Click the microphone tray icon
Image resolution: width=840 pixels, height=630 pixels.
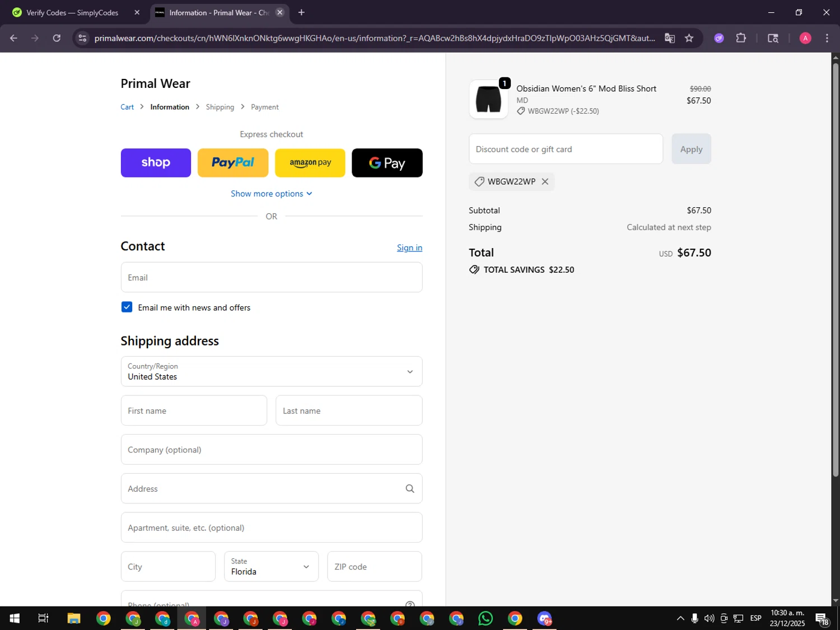[694, 618]
